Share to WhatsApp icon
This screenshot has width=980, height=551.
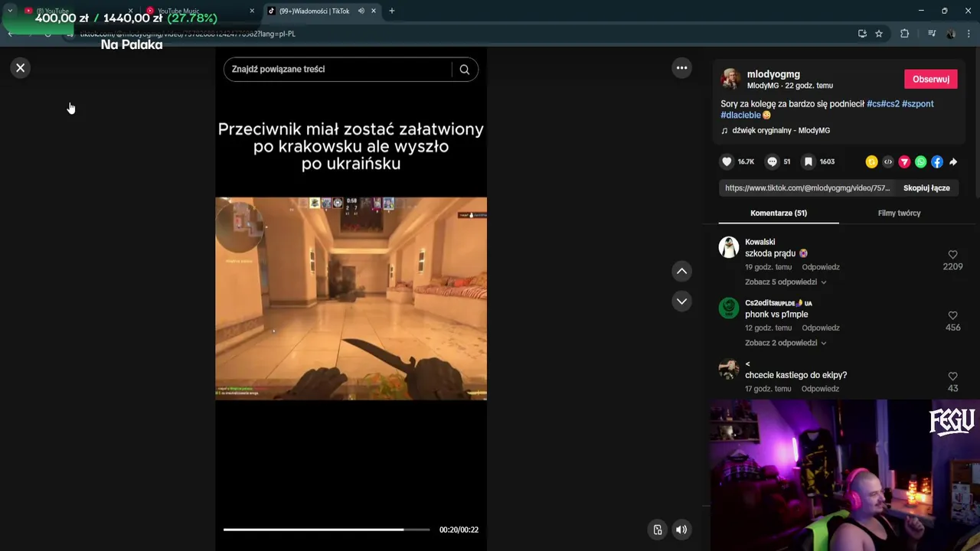pyautogui.click(x=920, y=161)
